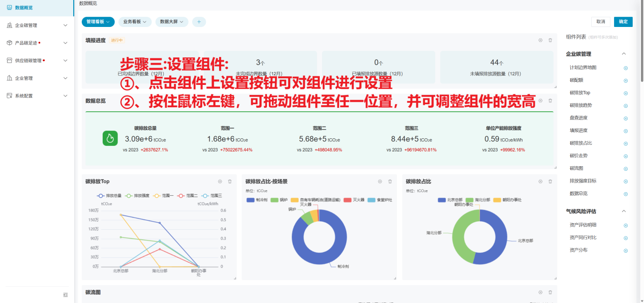Click settings icon on 填报进度 widget

click(540, 40)
